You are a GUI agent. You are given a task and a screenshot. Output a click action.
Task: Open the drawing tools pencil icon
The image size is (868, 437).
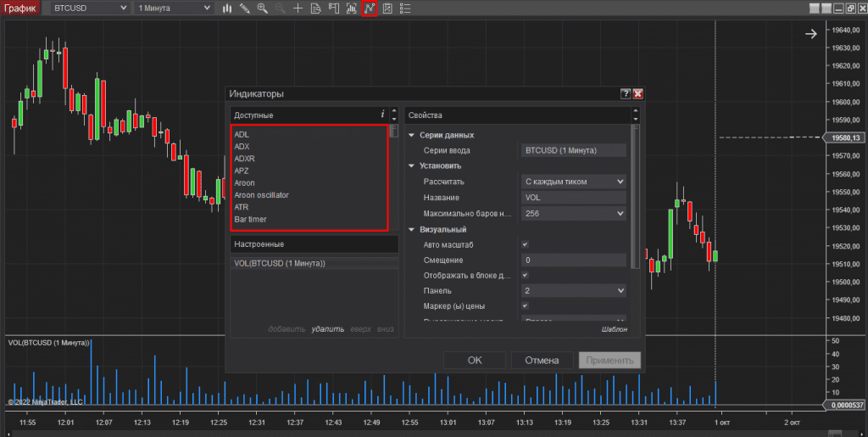point(244,8)
